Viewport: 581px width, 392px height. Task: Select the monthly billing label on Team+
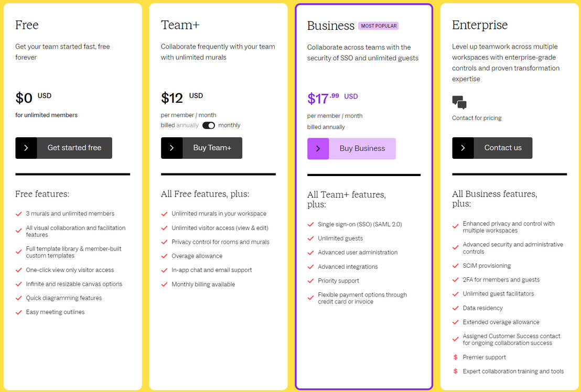[229, 125]
